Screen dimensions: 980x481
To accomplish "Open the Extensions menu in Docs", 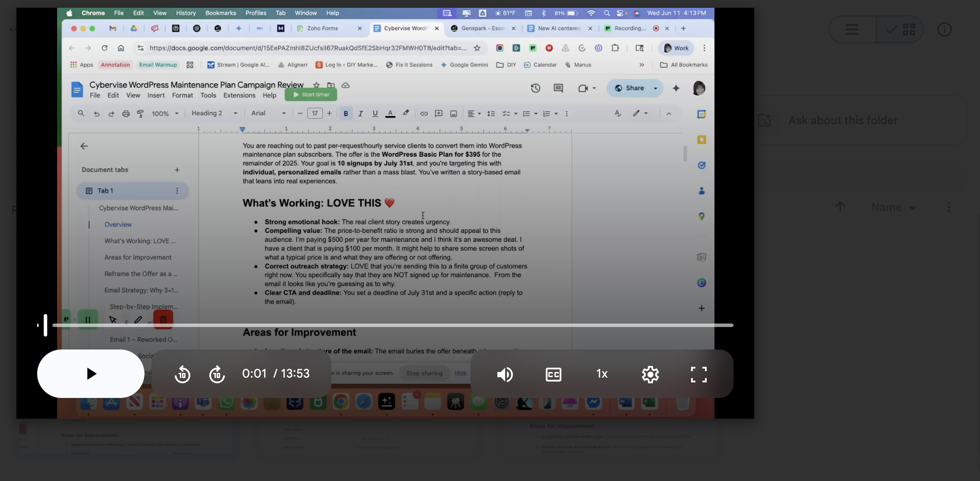I will click(x=239, y=95).
